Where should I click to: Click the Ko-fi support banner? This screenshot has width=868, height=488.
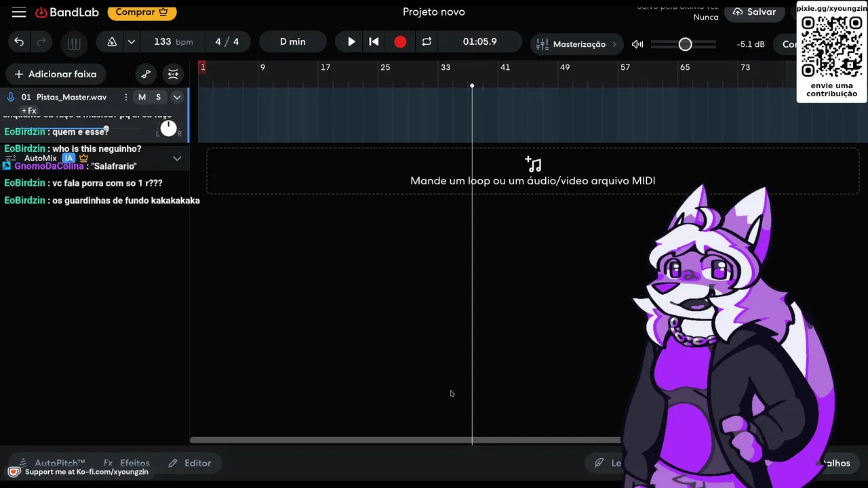pyautogui.click(x=79, y=472)
